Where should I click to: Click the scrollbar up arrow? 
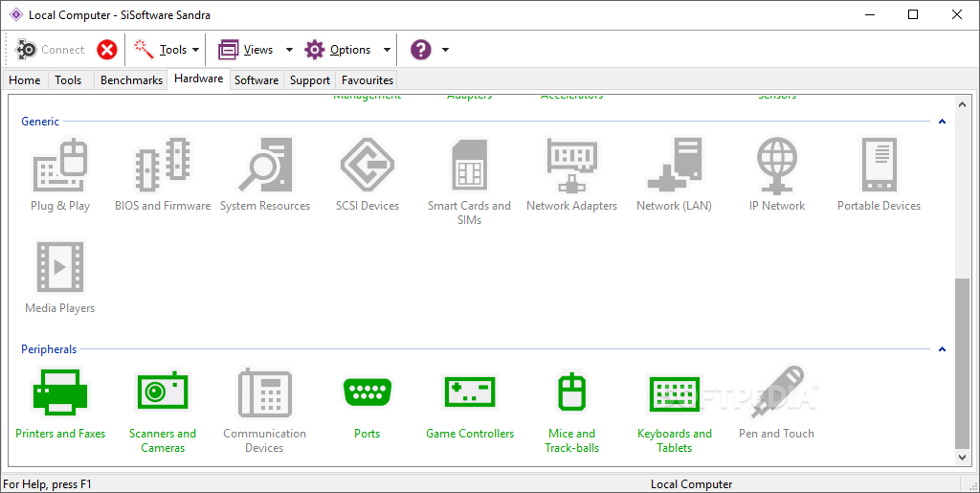pyautogui.click(x=962, y=105)
